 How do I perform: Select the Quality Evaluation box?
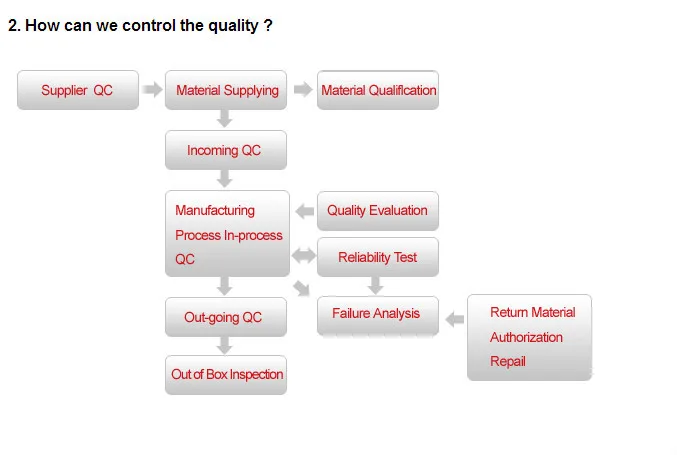(377, 210)
